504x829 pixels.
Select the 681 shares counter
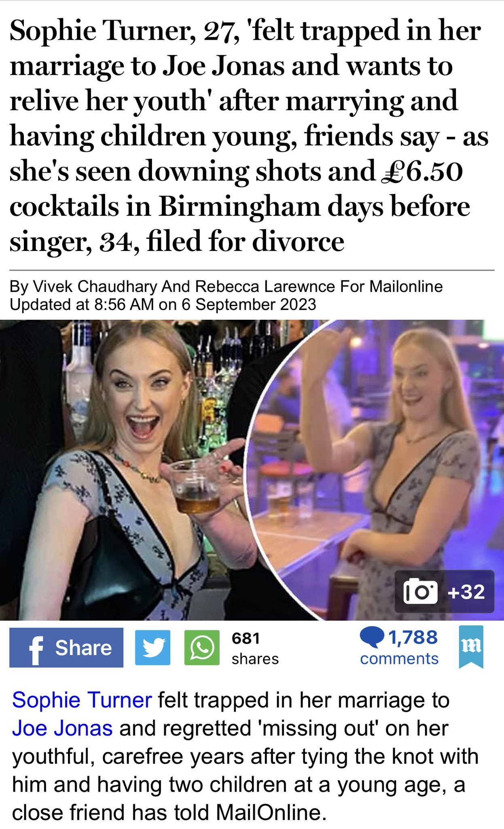coord(255,648)
